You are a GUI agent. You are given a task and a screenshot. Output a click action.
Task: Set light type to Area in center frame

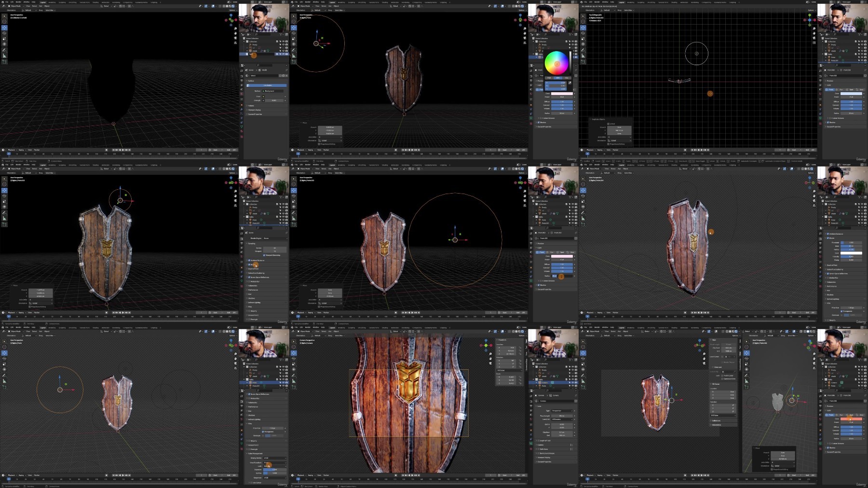(570, 252)
